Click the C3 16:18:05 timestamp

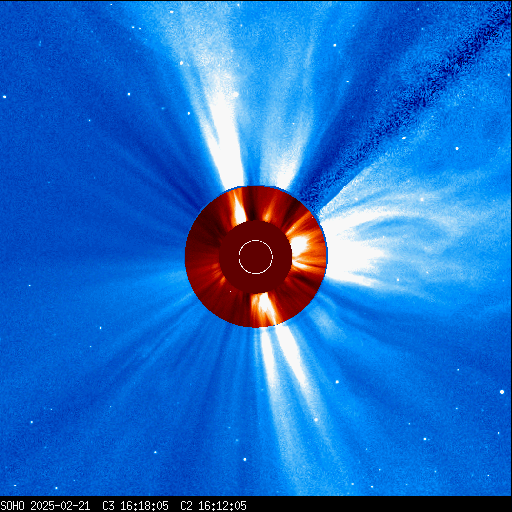point(135,506)
